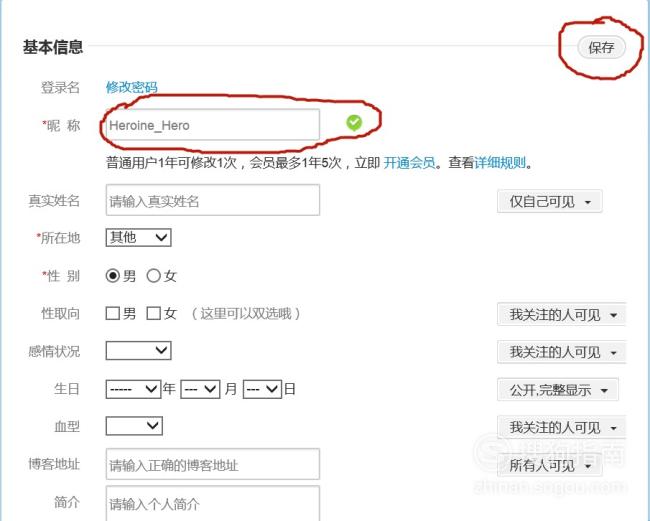Check the 女 box under 性取向
This screenshot has height=521, width=650.
click(x=153, y=313)
